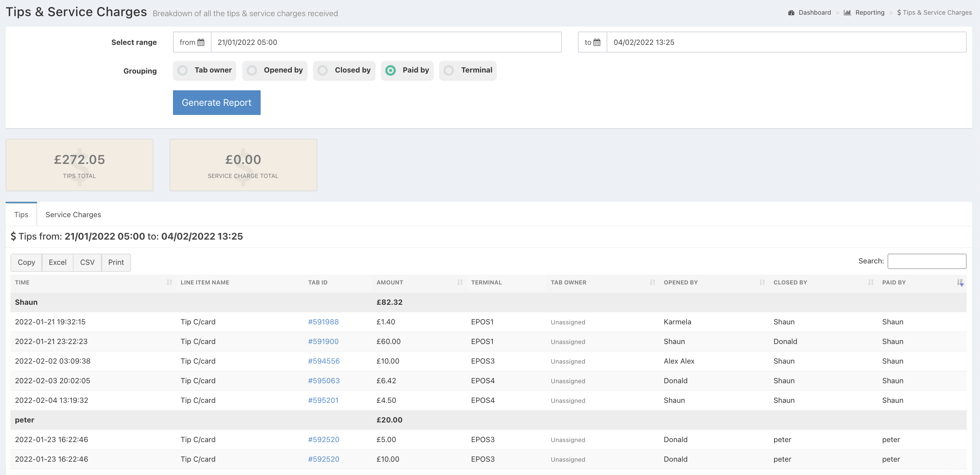Open tab link #591988
This screenshot has height=475, width=980.
(323, 322)
